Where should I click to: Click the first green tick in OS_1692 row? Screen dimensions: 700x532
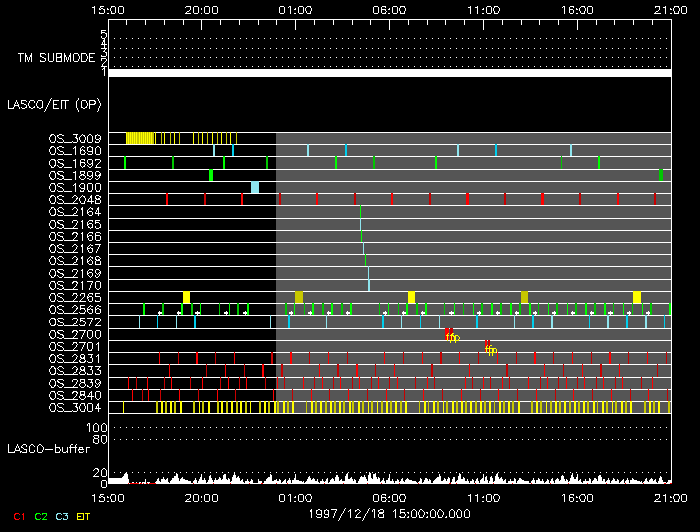[125, 162]
